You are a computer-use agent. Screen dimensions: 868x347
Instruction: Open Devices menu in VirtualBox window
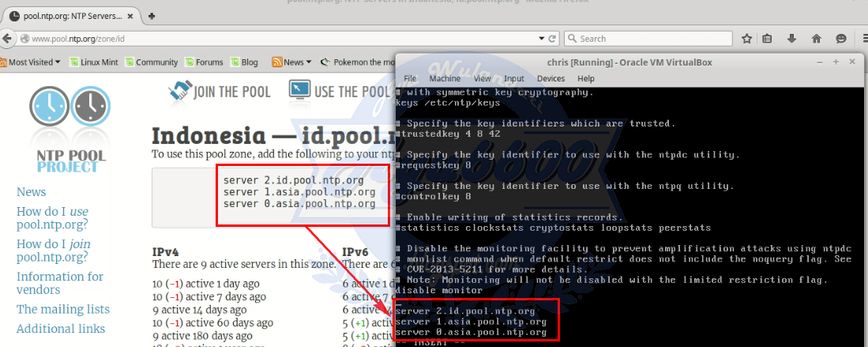tap(550, 79)
